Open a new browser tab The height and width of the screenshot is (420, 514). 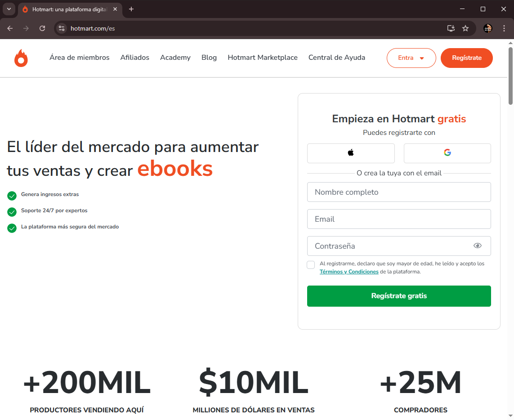tap(131, 9)
